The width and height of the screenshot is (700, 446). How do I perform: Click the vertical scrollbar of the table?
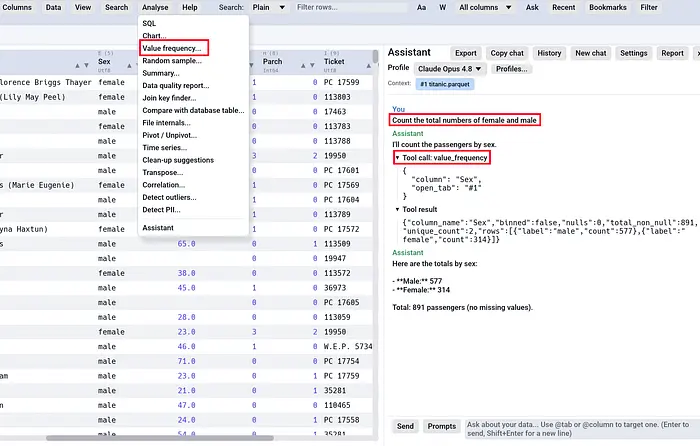tap(375, 57)
